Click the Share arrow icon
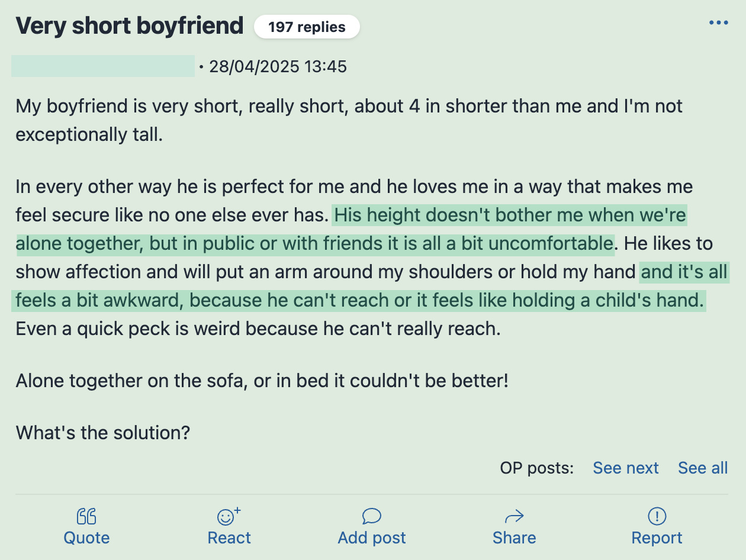This screenshot has width=746, height=560. pos(514,517)
